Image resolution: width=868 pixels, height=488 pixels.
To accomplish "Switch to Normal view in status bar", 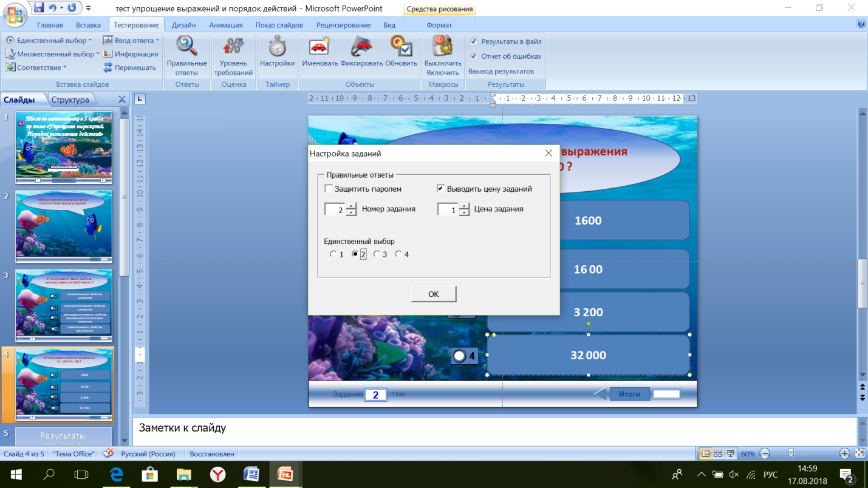I will pos(706,453).
